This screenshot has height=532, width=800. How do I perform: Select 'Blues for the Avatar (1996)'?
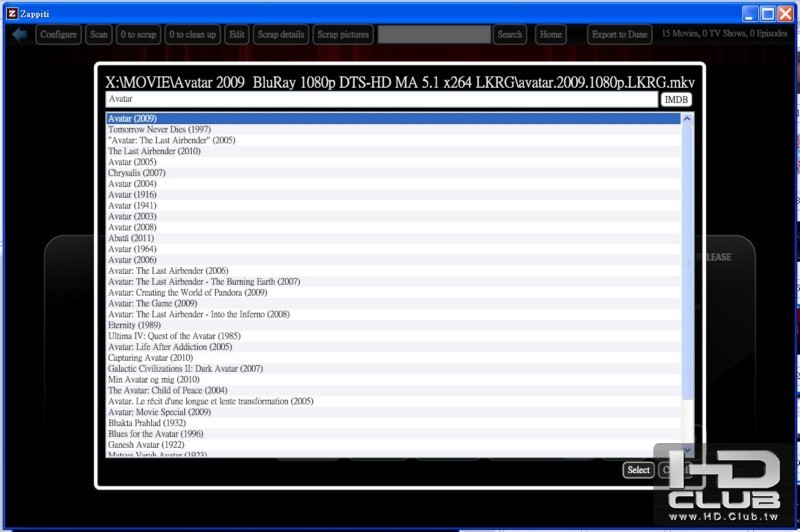(393, 434)
